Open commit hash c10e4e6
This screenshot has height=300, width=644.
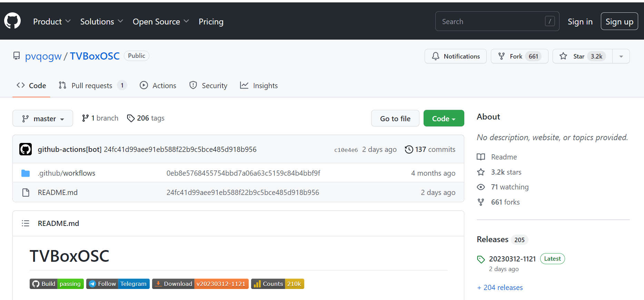coord(346,150)
